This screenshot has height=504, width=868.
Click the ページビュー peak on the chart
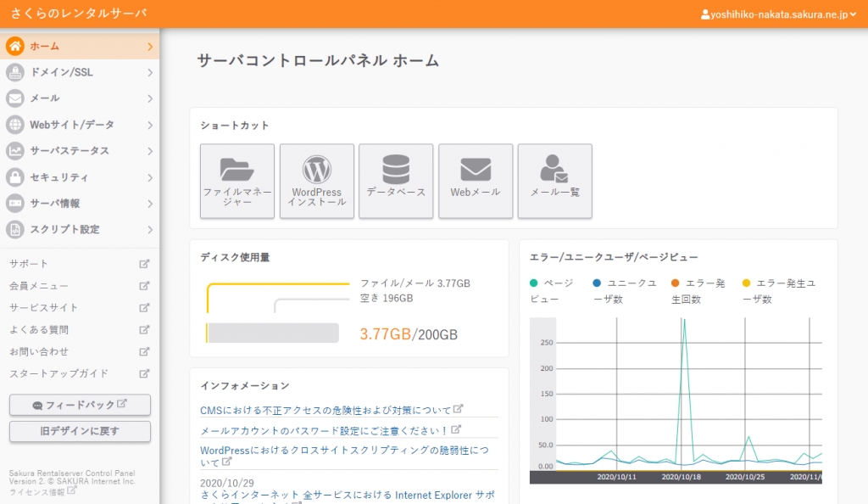[684, 320]
